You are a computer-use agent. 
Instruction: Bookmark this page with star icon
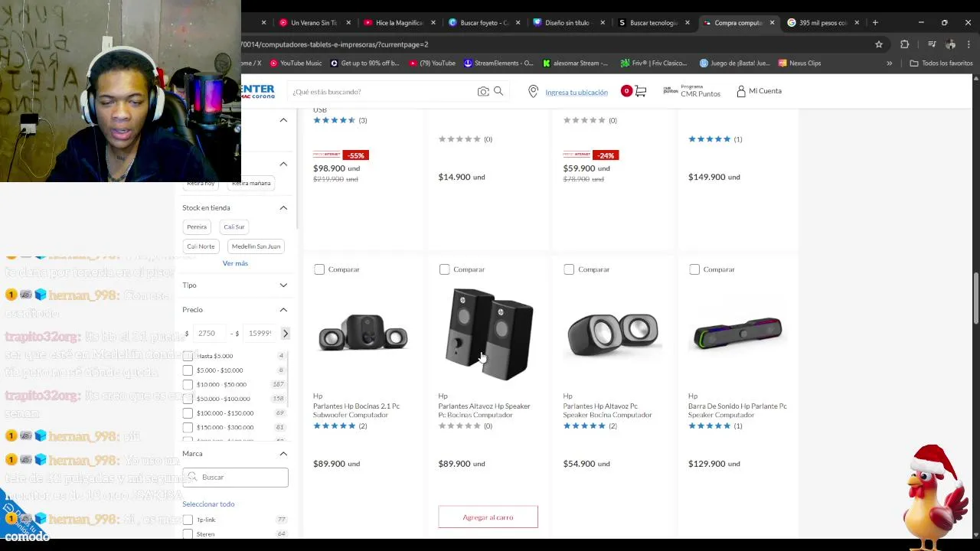(879, 44)
